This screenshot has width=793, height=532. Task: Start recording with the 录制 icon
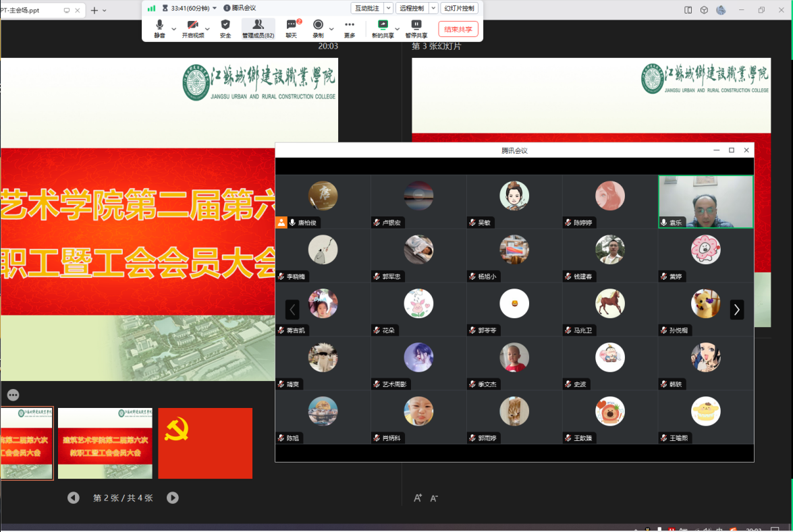pos(318,28)
